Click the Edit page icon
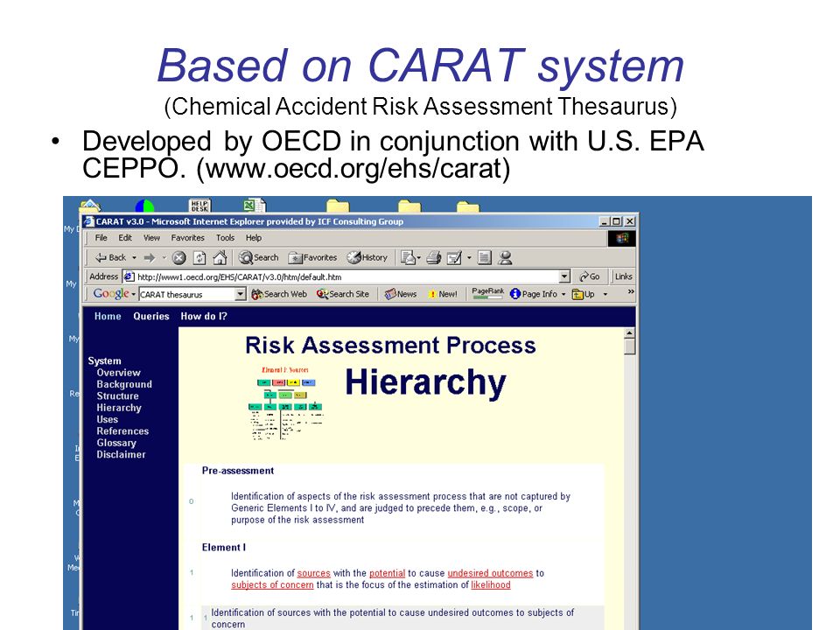 tap(454, 258)
